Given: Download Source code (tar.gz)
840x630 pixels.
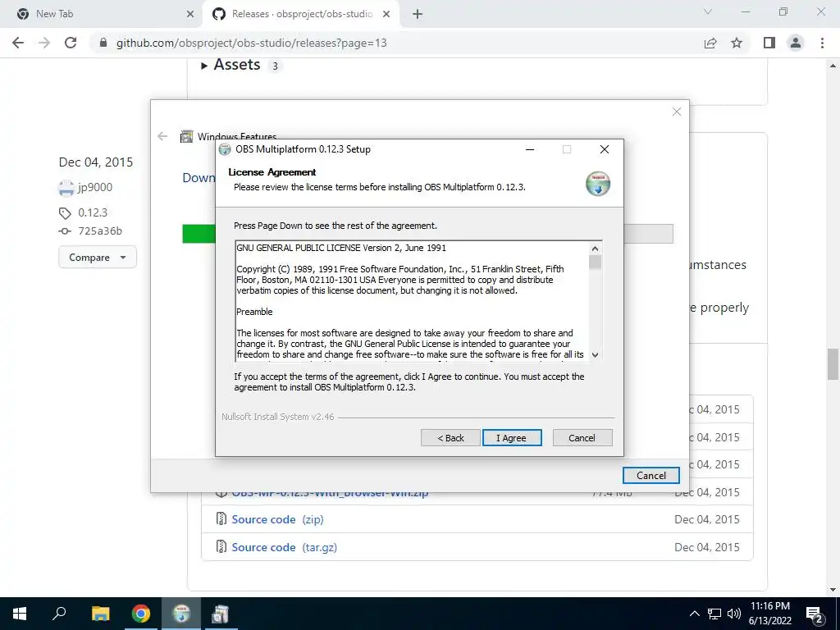Looking at the screenshot, I should [x=284, y=547].
